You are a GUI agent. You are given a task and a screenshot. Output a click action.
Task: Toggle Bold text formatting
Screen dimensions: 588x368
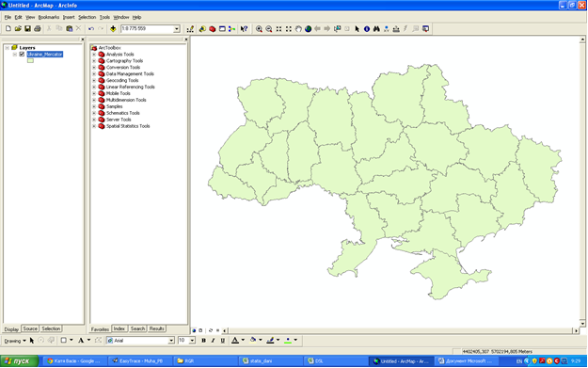coord(203,341)
